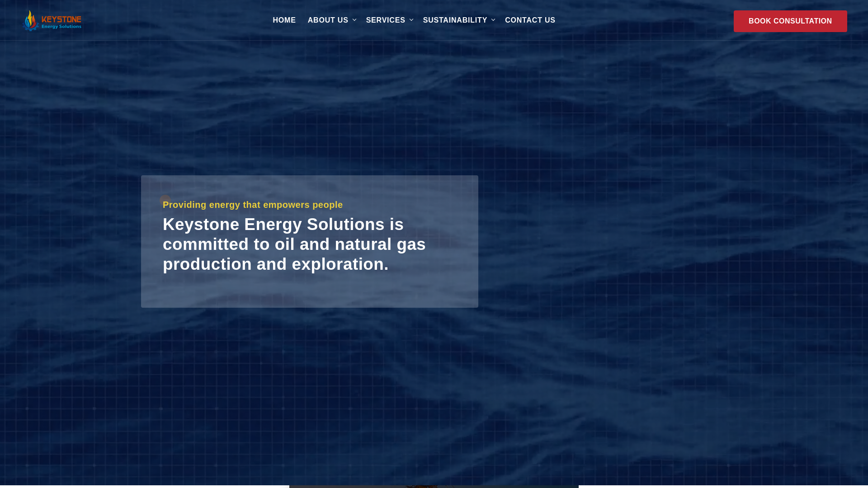The width and height of the screenshot is (868, 488).
Task: Select the tagline 'Providing energy that empowers people'
Action: (253, 205)
